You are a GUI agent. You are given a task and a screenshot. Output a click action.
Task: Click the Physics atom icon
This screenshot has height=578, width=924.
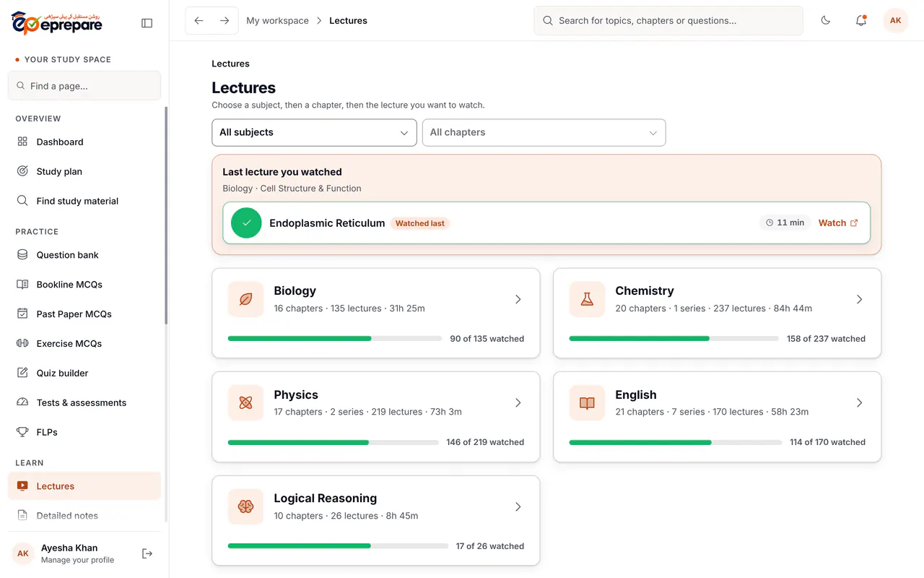pos(245,403)
